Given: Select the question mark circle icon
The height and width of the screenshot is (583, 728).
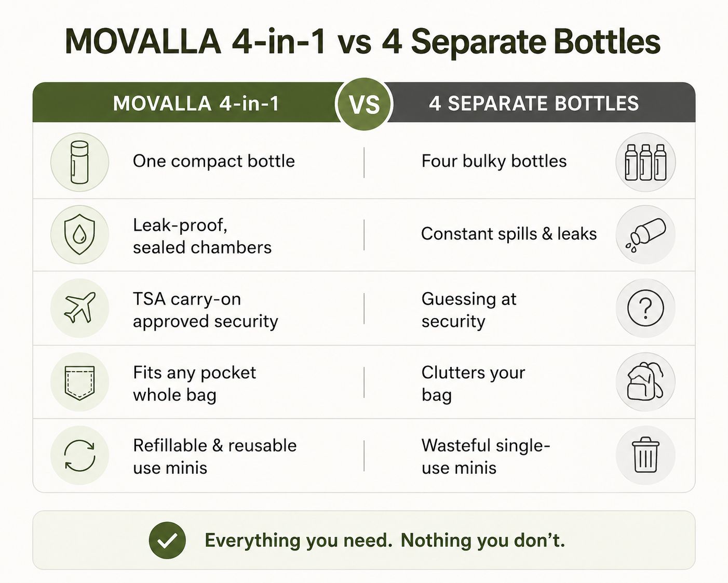Looking at the screenshot, I should click(645, 308).
